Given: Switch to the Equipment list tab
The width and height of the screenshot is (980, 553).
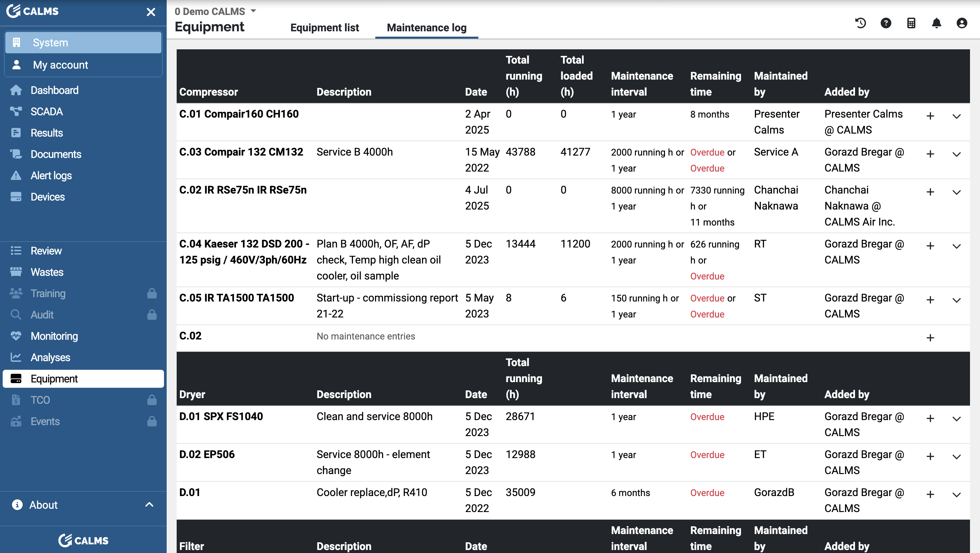Looking at the screenshot, I should [x=325, y=27].
